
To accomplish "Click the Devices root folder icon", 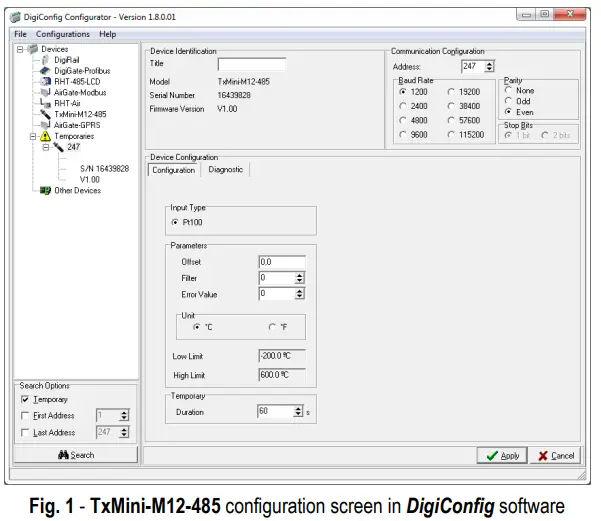I will click(x=33, y=49).
